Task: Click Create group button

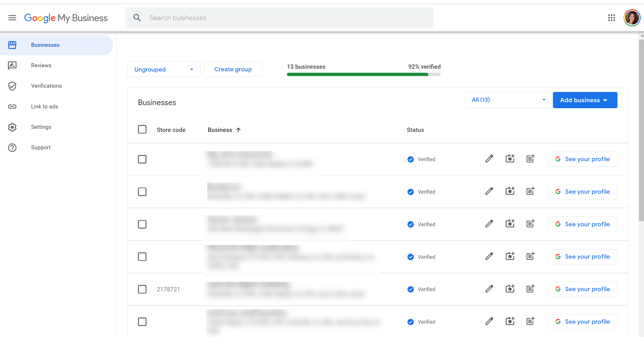Action: [x=232, y=69]
